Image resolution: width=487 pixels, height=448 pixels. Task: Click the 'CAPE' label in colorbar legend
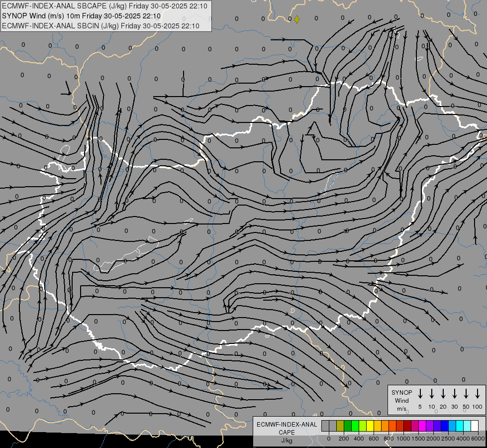[287, 433]
